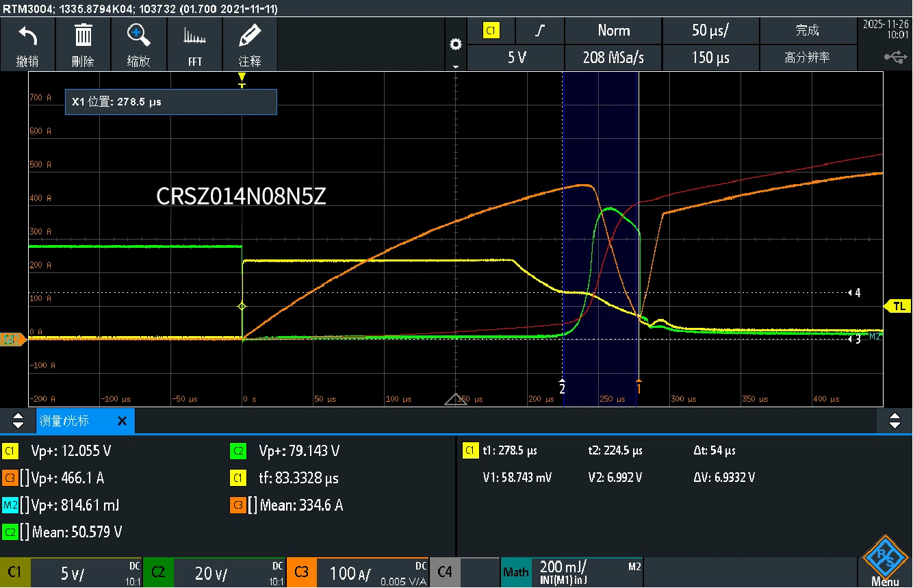The width and height of the screenshot is (913, 588).
Task: Click the Delete (删除) trash icon
Action: (x=83, y=36)
